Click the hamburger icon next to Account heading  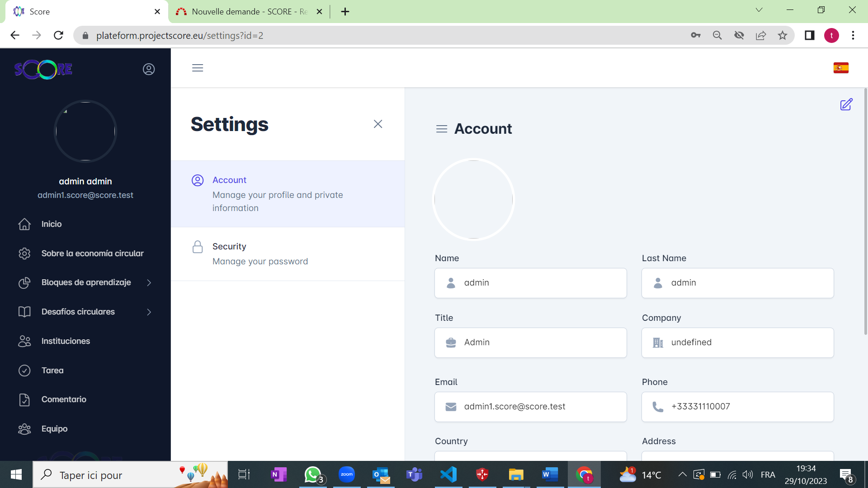point(441,129)
